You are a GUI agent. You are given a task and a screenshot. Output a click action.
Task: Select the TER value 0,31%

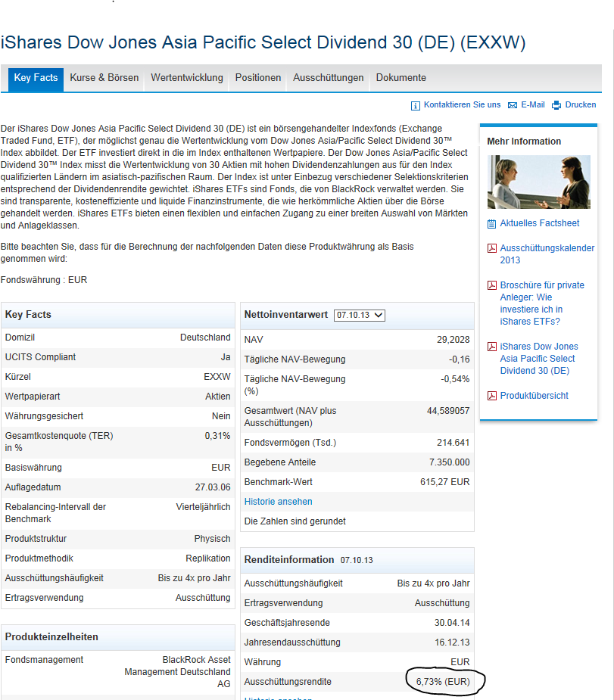tap(217, 436)
